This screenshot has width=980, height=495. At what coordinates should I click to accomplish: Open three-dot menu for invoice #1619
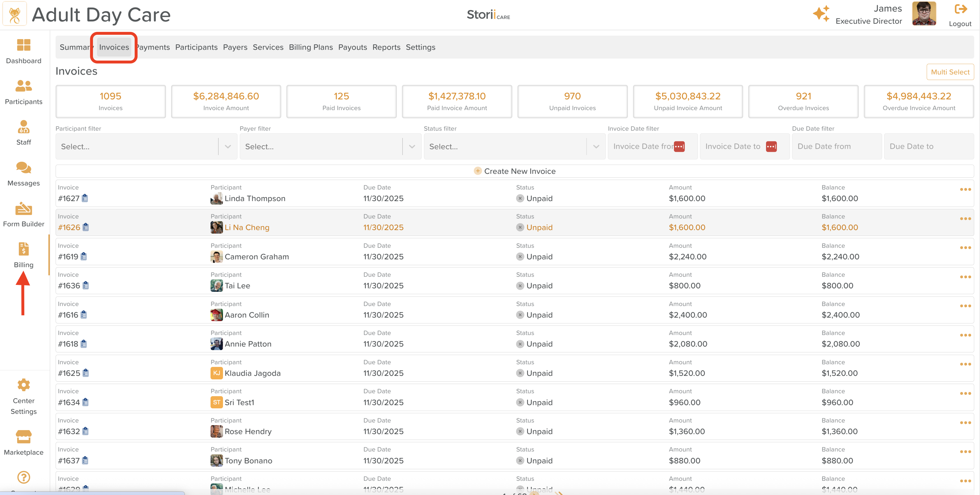click(x=965, y=248)
